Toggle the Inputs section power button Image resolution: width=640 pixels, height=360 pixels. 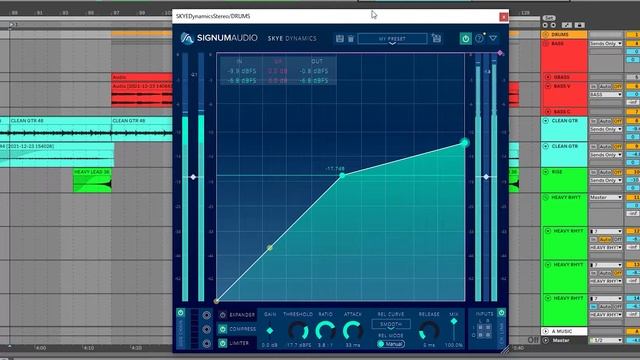click(x=501, y=313)
